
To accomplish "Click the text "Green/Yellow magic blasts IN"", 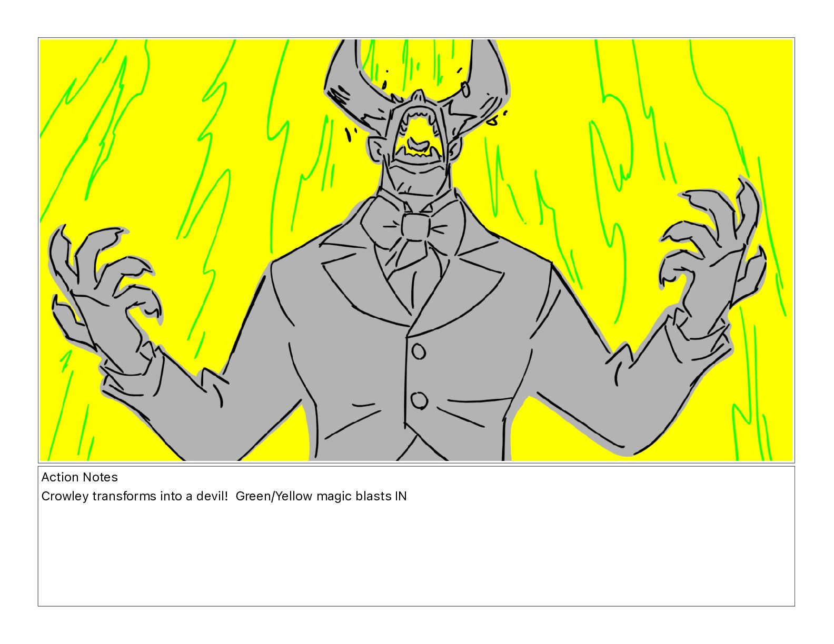I will 321,496.
